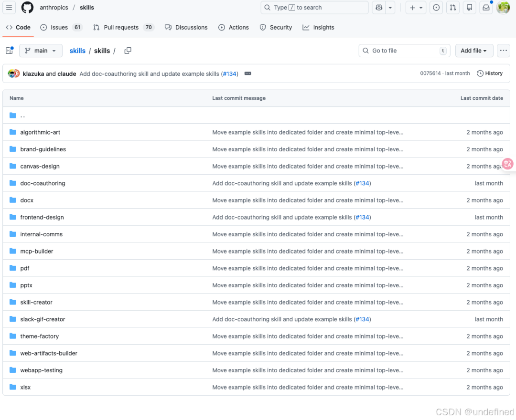Open the web-artifacts-builder folder

49,353
